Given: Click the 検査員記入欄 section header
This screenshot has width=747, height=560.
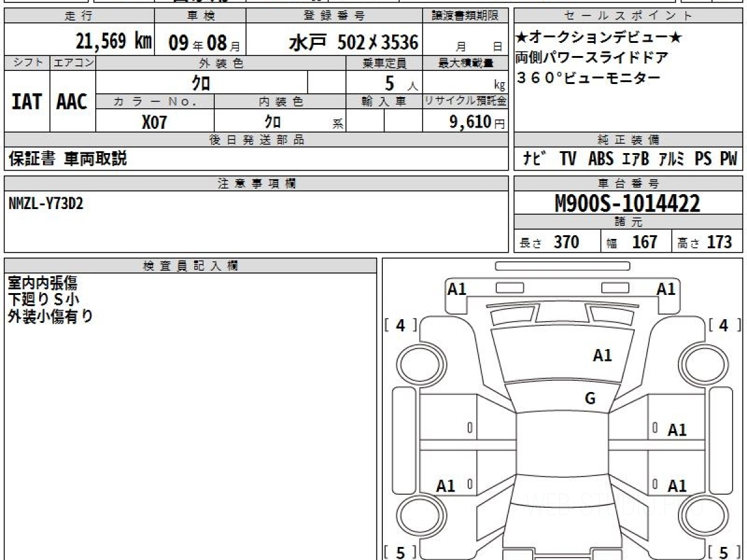Looking at the screenshot, I should (x=190, y=266).
